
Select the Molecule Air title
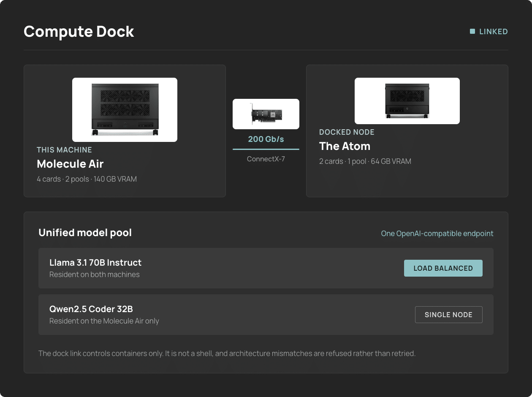70,164
